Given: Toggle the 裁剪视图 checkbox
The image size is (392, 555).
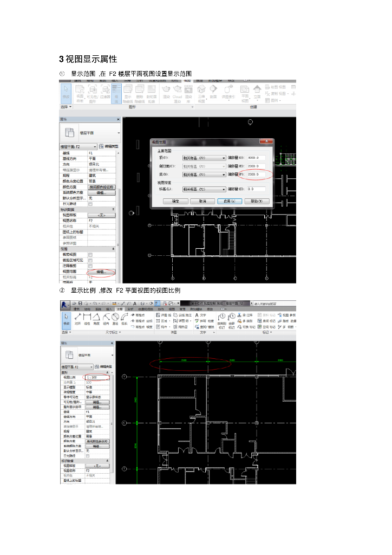Looking at the screenshot, I should (90, 255).
